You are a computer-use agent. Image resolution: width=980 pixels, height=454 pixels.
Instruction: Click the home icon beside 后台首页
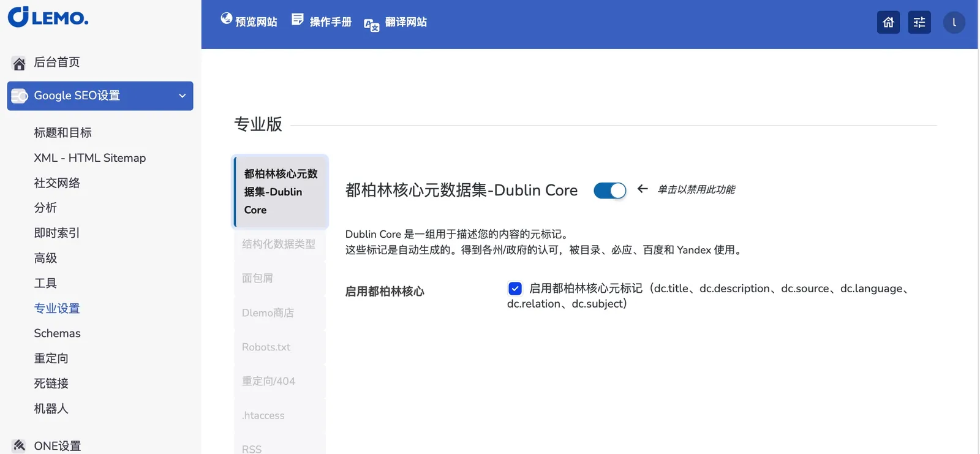coord(19,63)
